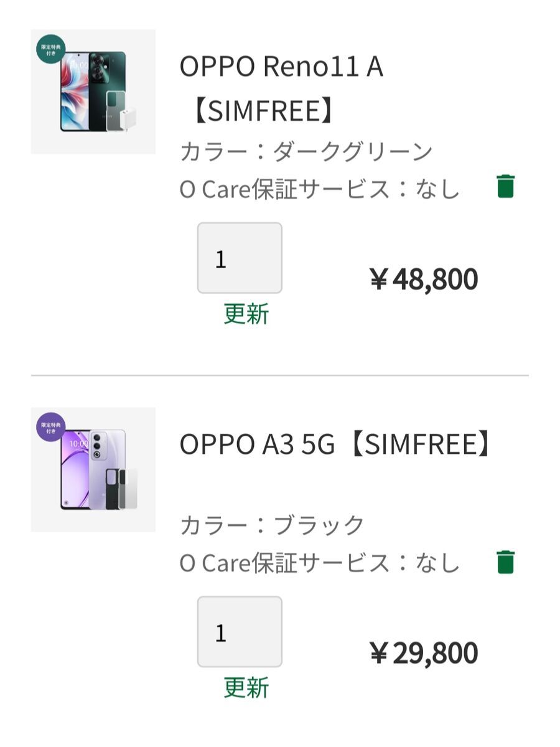Tap green 限定特典付き badge on Reno11 A
560x747 pixels.
[x=50, y=50]
